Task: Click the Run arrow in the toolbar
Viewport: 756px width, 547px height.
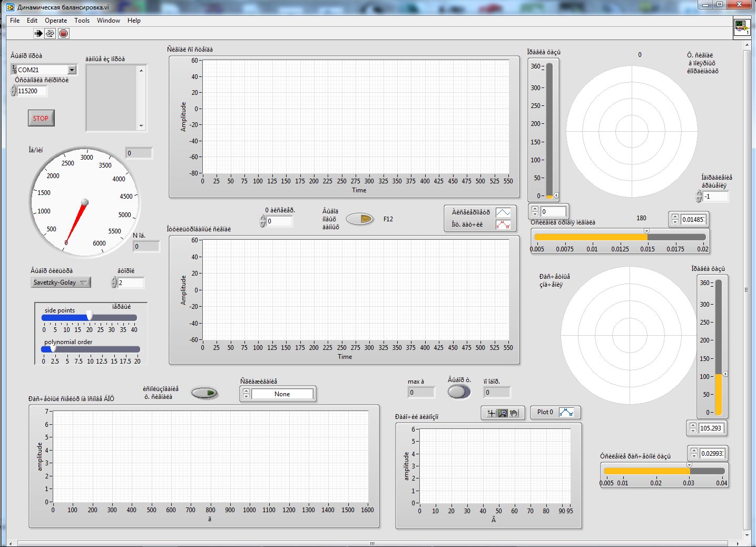Action: (x=38, y=34)
